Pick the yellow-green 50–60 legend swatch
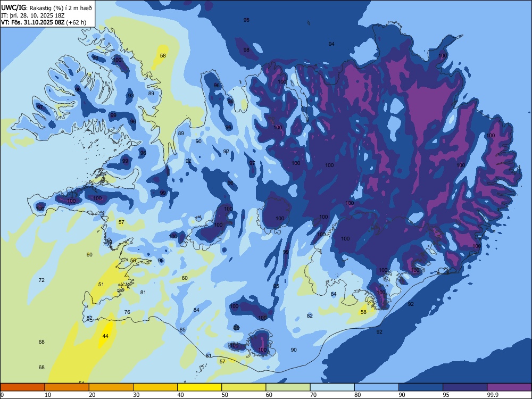The image size is (532, 399). [244, 387]
